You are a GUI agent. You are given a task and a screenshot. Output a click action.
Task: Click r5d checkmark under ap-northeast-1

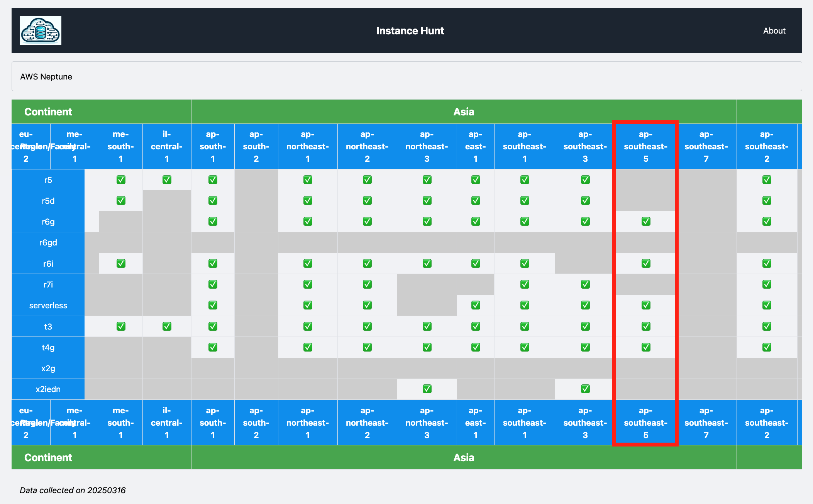tap(308, 201)
